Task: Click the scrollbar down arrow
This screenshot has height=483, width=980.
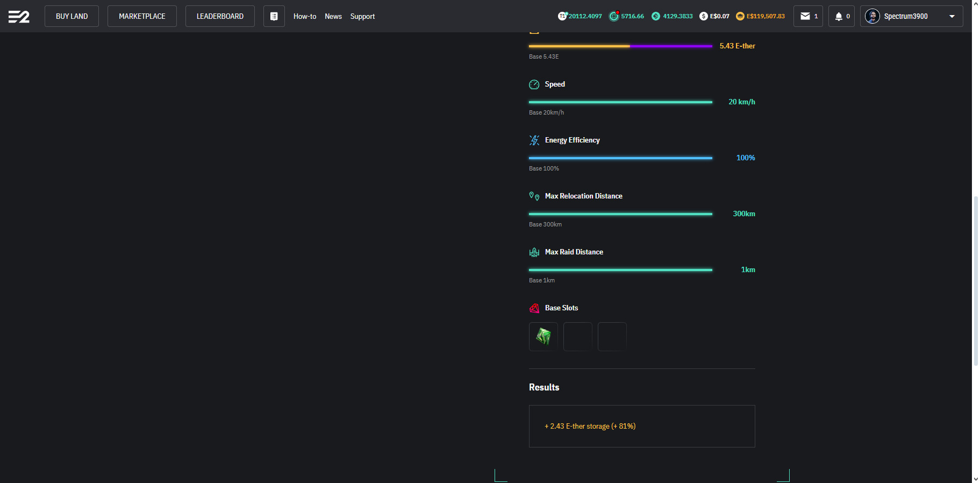Action: [x=976, y=479]
